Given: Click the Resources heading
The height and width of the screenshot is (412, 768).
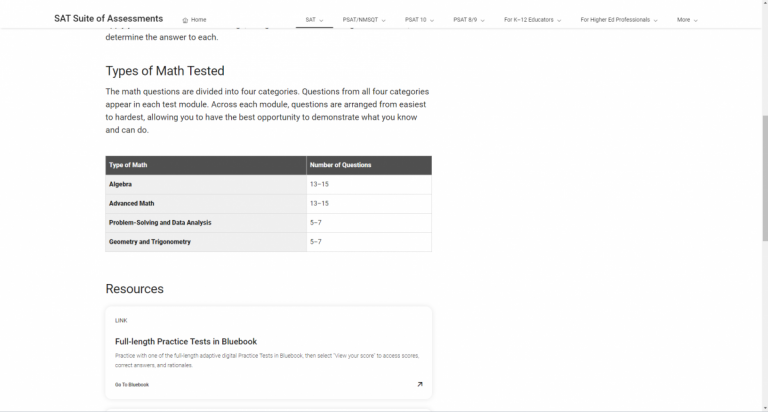Looking at the screenshot, I should pos(134,289).
